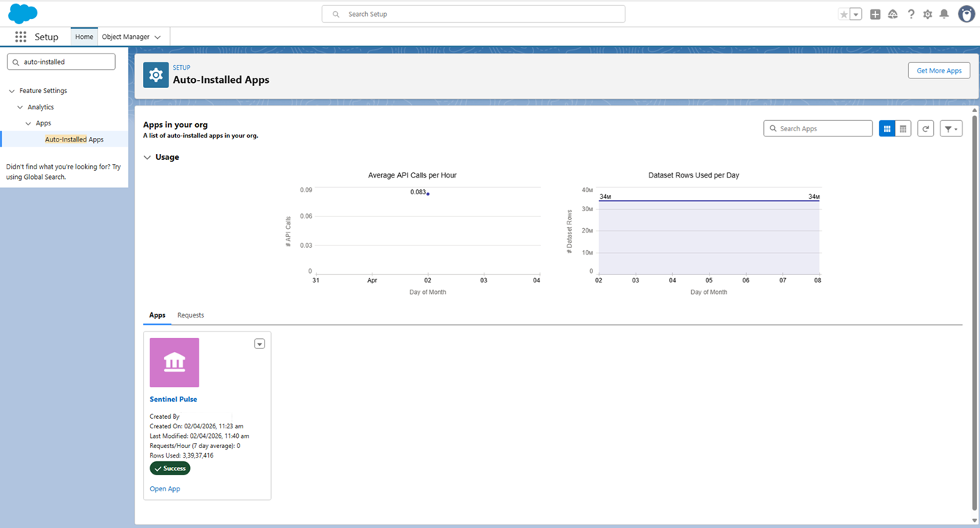The image size is (980, 528).
Task: Click the Global Actions plus icon
Action: point(875,14)
